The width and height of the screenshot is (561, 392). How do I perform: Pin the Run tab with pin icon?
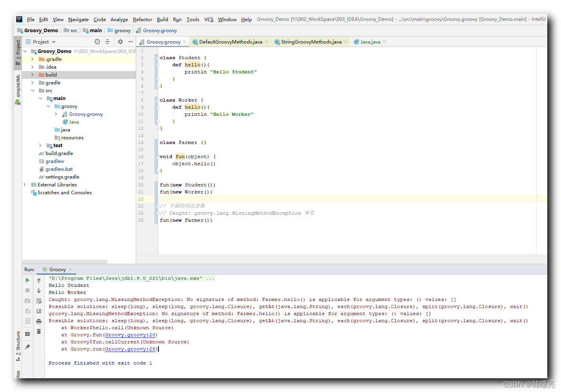(27, 347)
